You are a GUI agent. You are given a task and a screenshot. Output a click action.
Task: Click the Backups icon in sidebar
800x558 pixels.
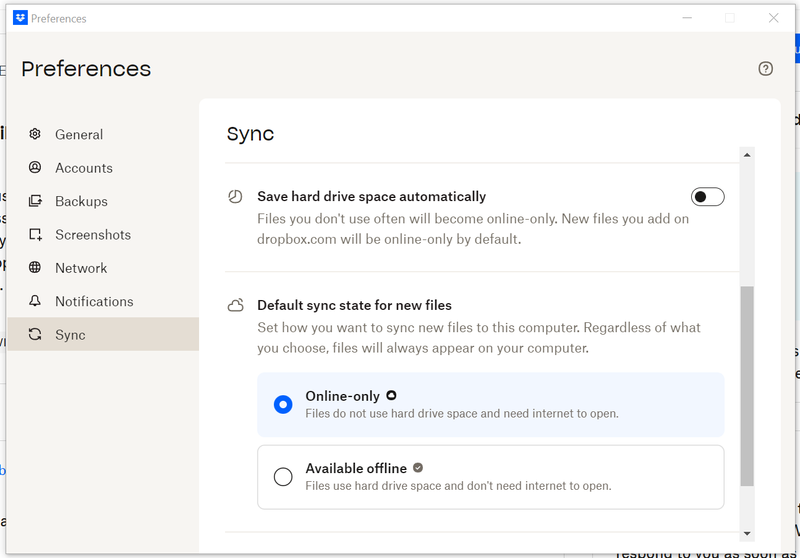(35, 201)
